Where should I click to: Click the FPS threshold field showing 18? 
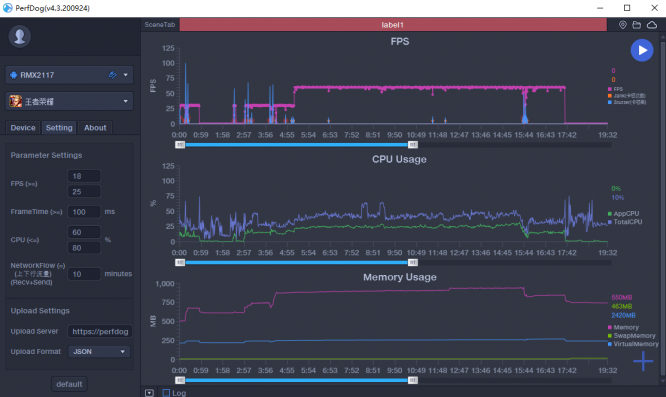(x=84, y=176)
